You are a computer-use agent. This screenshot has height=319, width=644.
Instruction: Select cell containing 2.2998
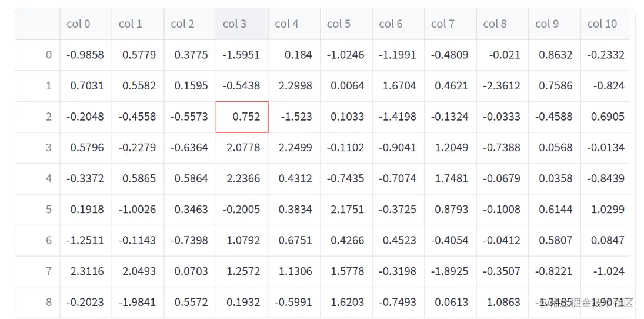[x=295, y=86]
